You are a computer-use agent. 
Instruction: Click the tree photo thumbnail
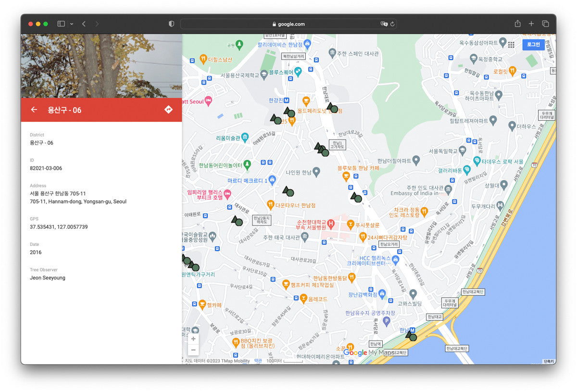(x=101, y=66)
